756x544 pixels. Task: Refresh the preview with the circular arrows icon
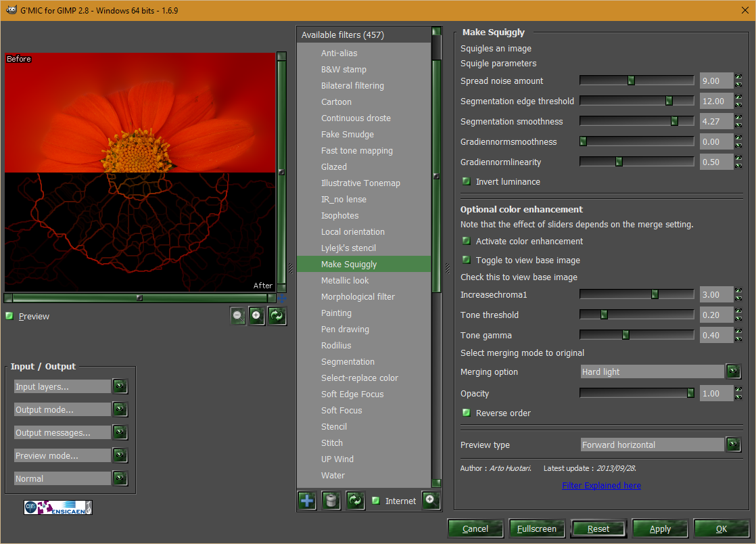[277, 316]
